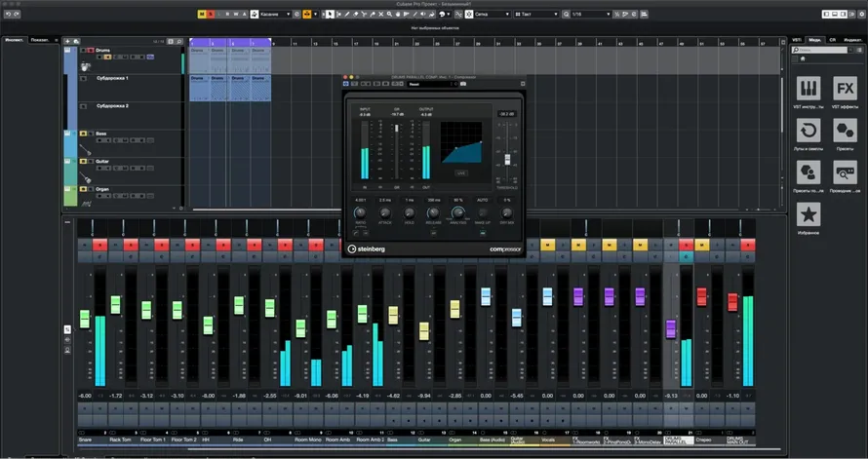Click the AUTO make-up button
The image size is (868, 459).
pyautogui.click(x=482, y=200)
